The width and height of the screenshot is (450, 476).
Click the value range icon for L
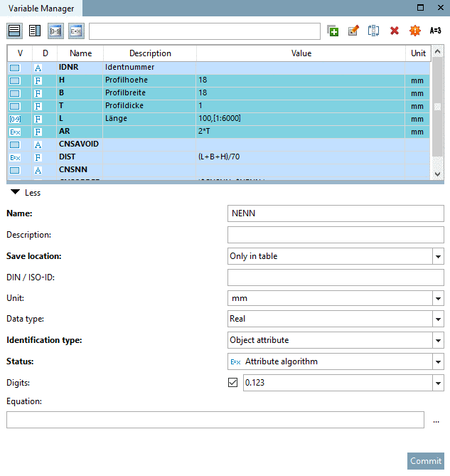tap(15, 119)
